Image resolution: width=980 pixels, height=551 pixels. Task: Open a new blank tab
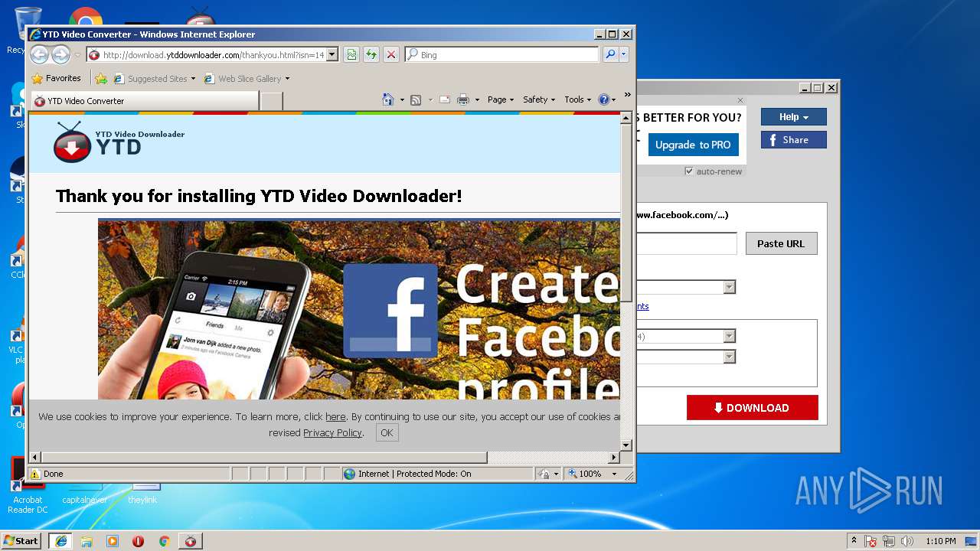pyautogui.click(x=272, y=101)
